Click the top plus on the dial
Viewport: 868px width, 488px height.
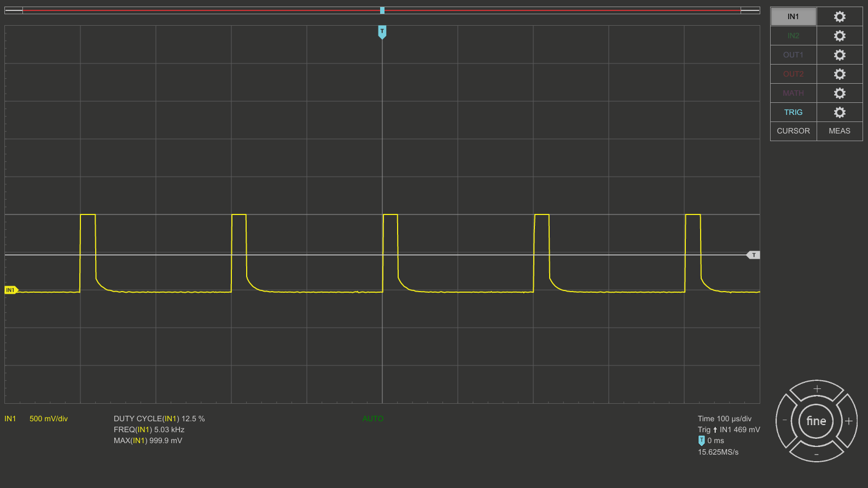(x=817, y=389)
